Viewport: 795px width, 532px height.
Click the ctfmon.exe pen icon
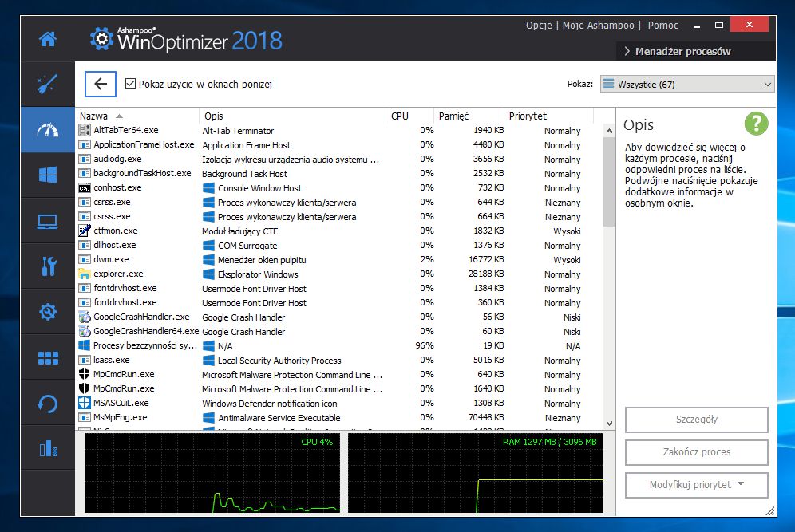pyautogui.click(x=84, y=231)
